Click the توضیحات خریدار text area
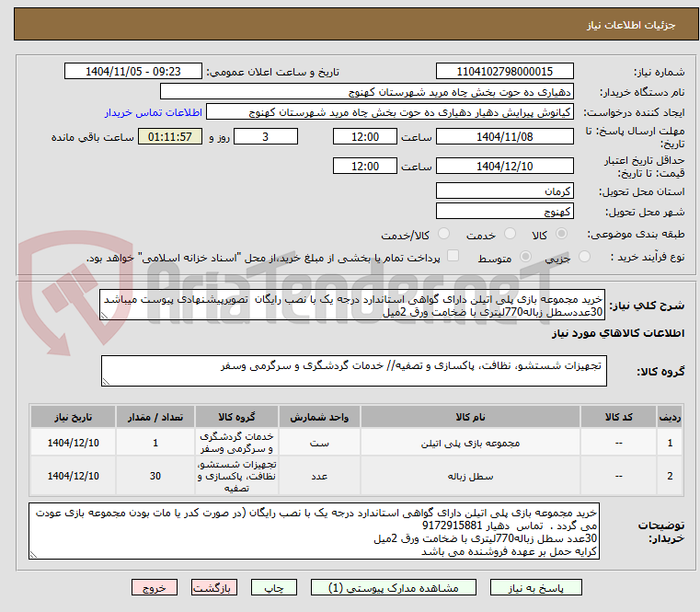This screenshot has height=612, width=700. [314, 531]
